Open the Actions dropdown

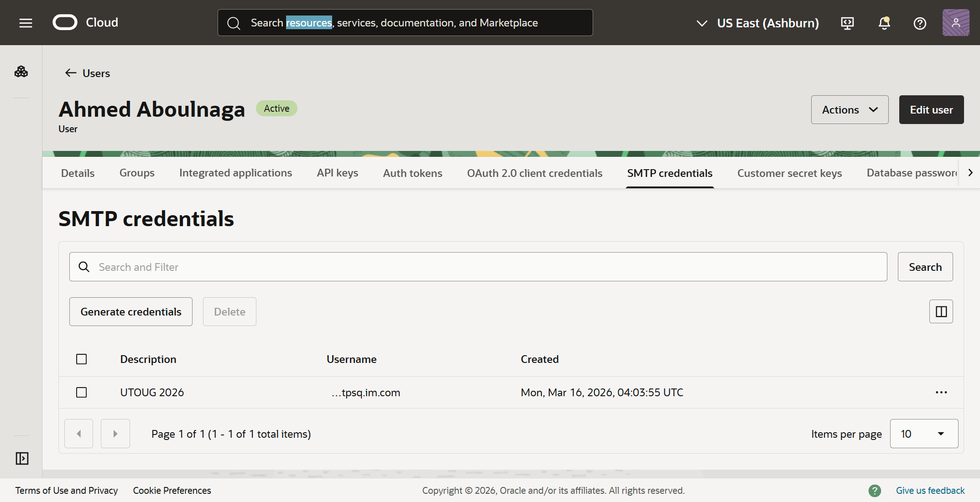point(849,110)
